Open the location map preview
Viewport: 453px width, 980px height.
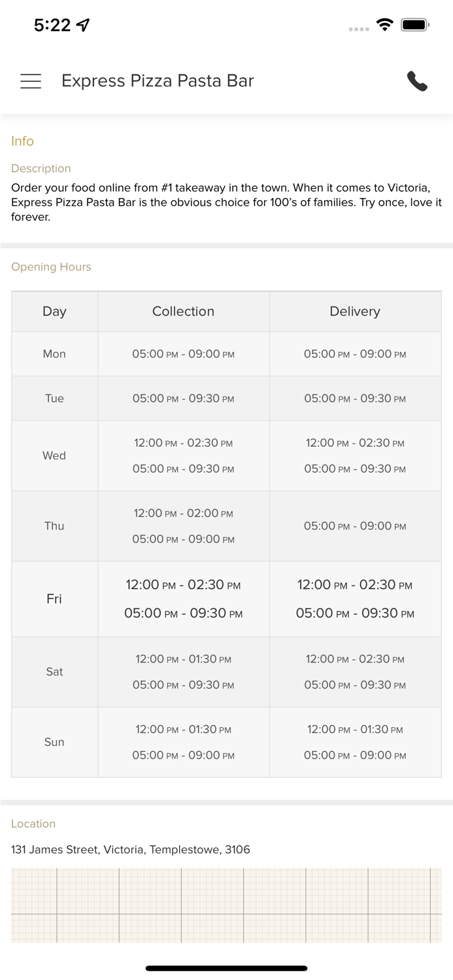click(x=226, y=905)
